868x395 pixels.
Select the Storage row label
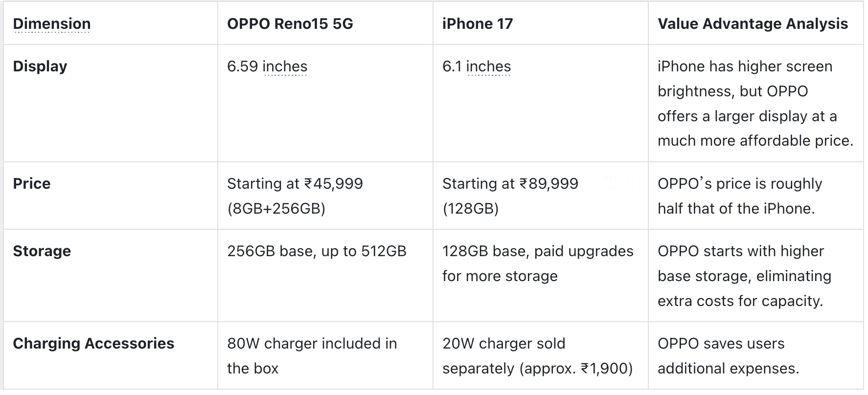42,251
